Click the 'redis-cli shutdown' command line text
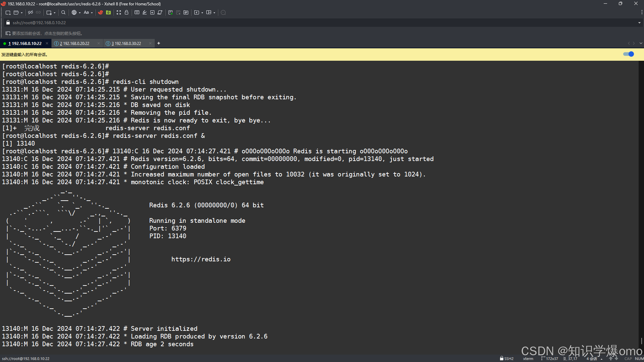Screen dimensions: 644x362 pos(146,82)
